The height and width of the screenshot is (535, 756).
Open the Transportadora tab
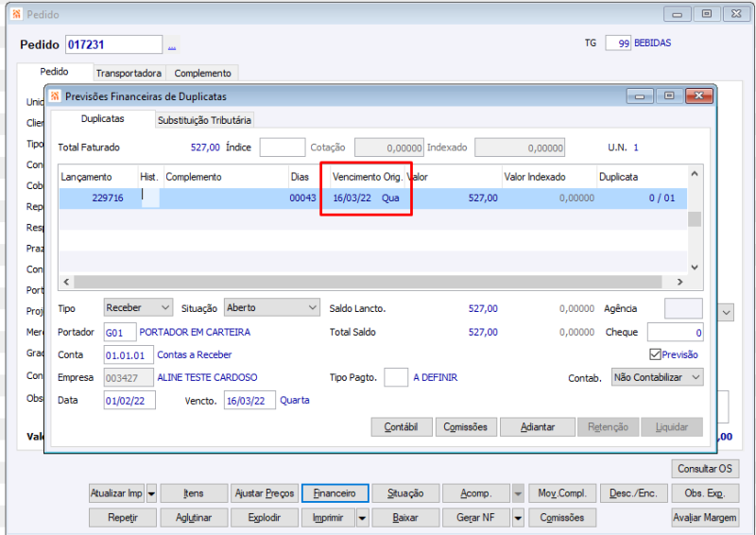[129, 73]
